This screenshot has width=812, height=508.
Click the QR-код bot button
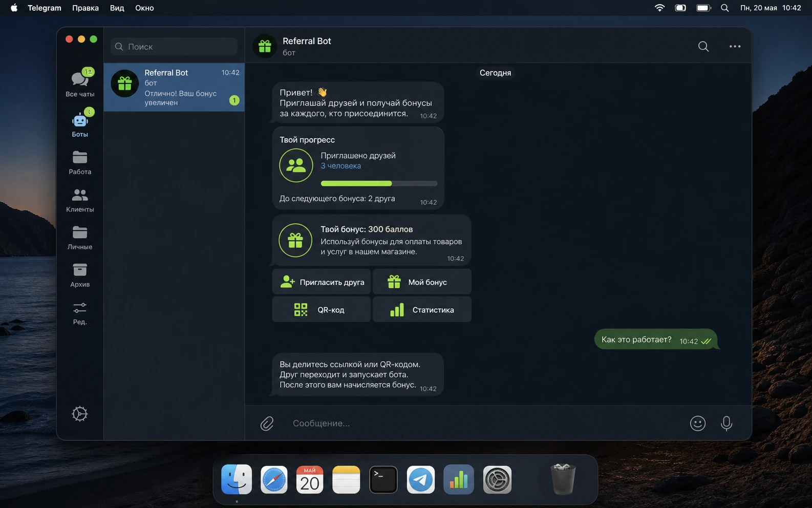coord(322,309)
